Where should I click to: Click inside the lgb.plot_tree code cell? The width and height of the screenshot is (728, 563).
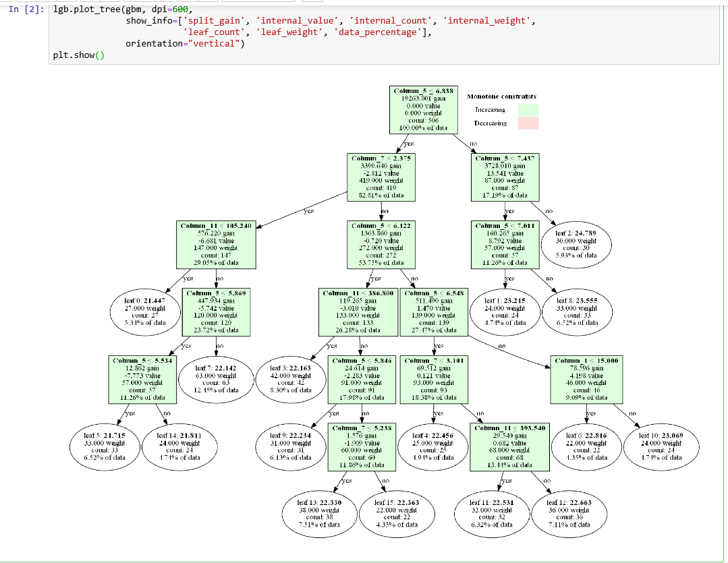pyautogui.click(x=384, y=34)
